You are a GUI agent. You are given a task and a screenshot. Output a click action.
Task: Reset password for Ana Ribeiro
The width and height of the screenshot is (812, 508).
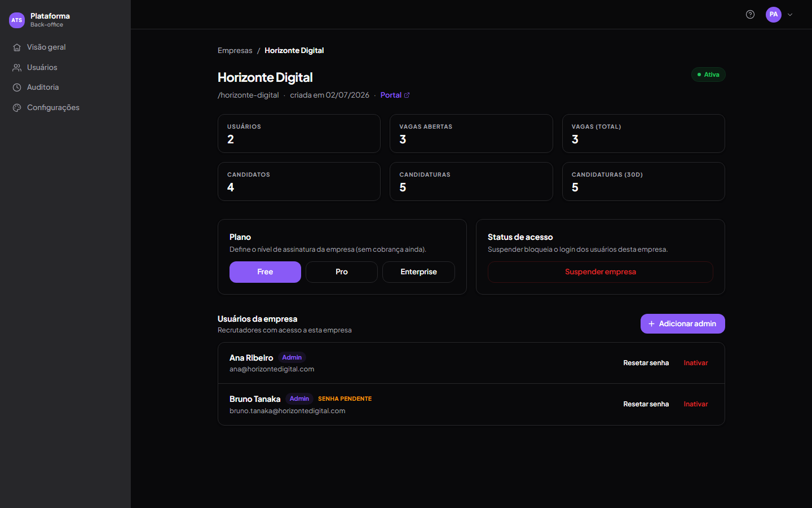coord(646,363)
